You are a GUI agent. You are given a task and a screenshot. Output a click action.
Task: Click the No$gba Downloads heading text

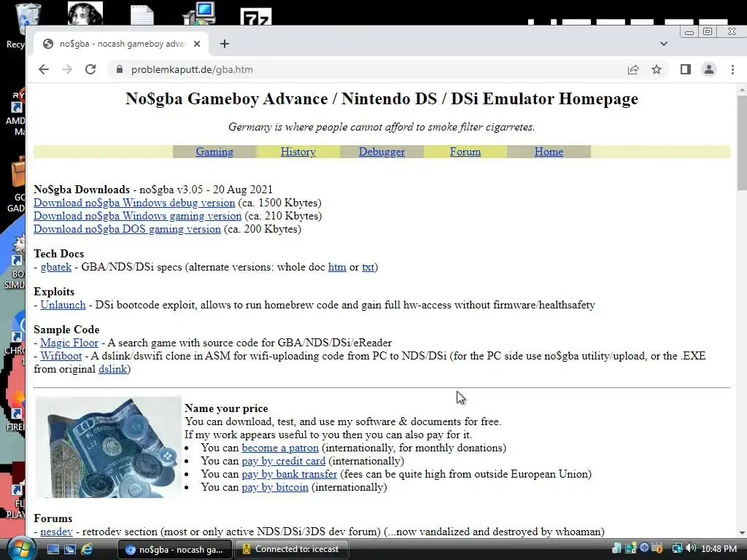tap(82, 190)
